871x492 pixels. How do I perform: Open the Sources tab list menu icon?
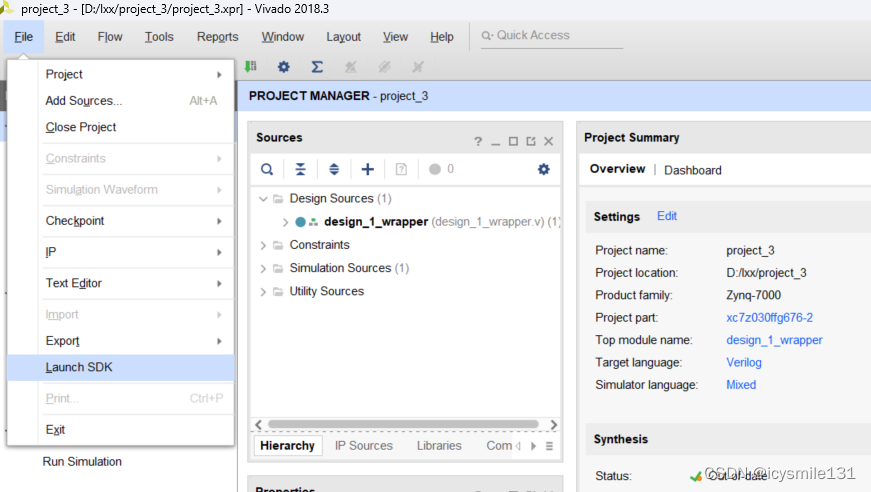pyautogui.click(x=549, y=446)
